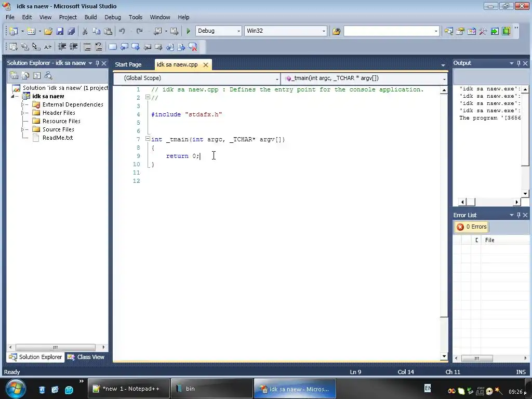The width and height of the screenshot is (532, 399).
Task: Open the Find combo box dropdown arrow
Action: point(436,31)
